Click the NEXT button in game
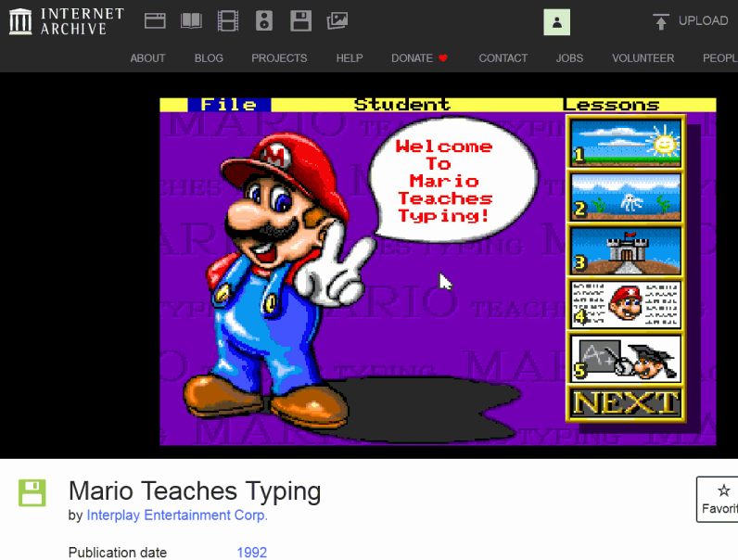This screenshot has height=560, width=738. point(626,403)
